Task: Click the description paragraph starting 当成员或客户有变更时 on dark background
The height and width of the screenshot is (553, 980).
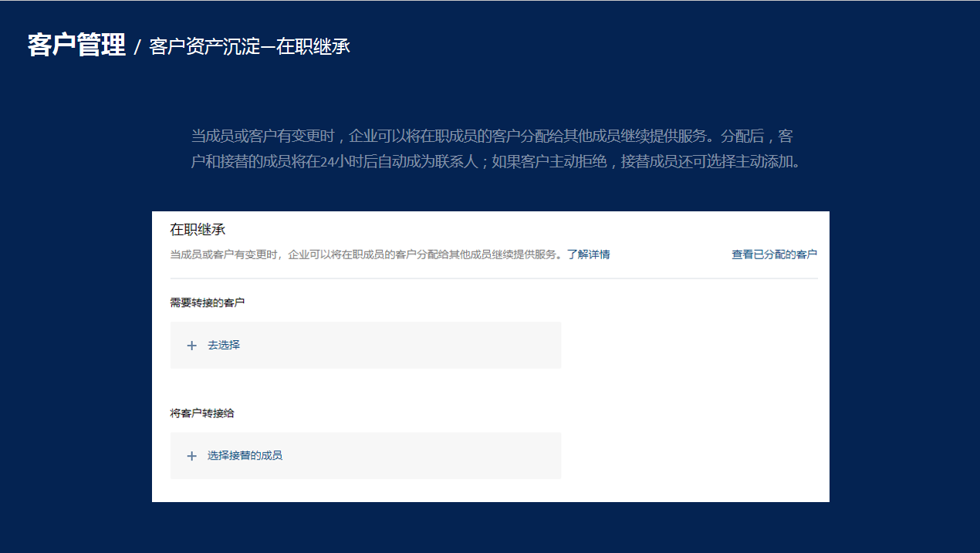Action: 496,150
